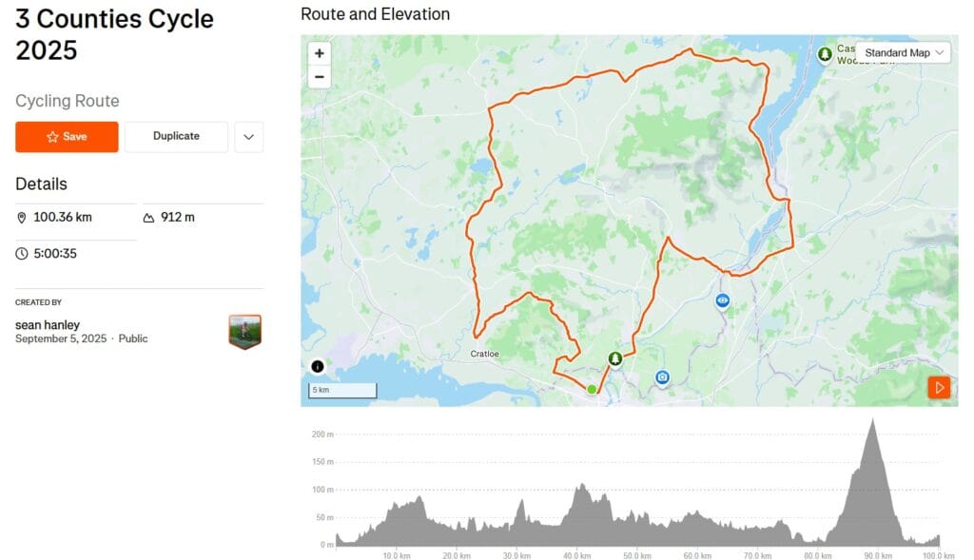Image resolution: width=974 pixels, height=560 pixels.
Task: Open sean hanley's profile
Action: [48, 325]
